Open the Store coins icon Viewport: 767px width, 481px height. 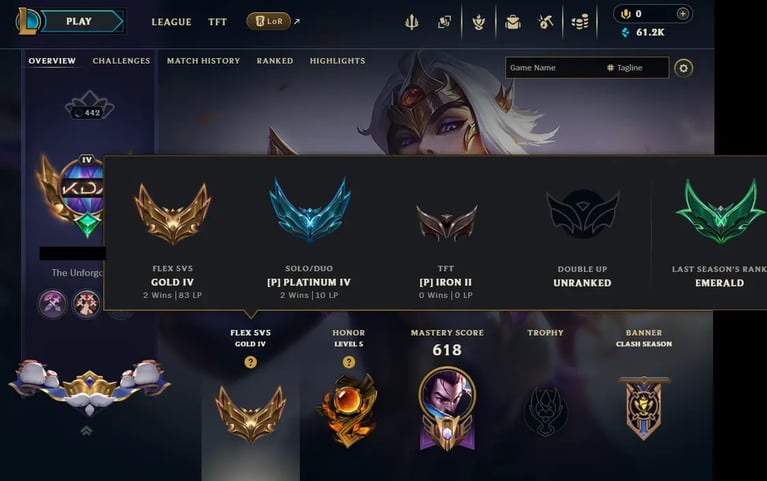580,22
